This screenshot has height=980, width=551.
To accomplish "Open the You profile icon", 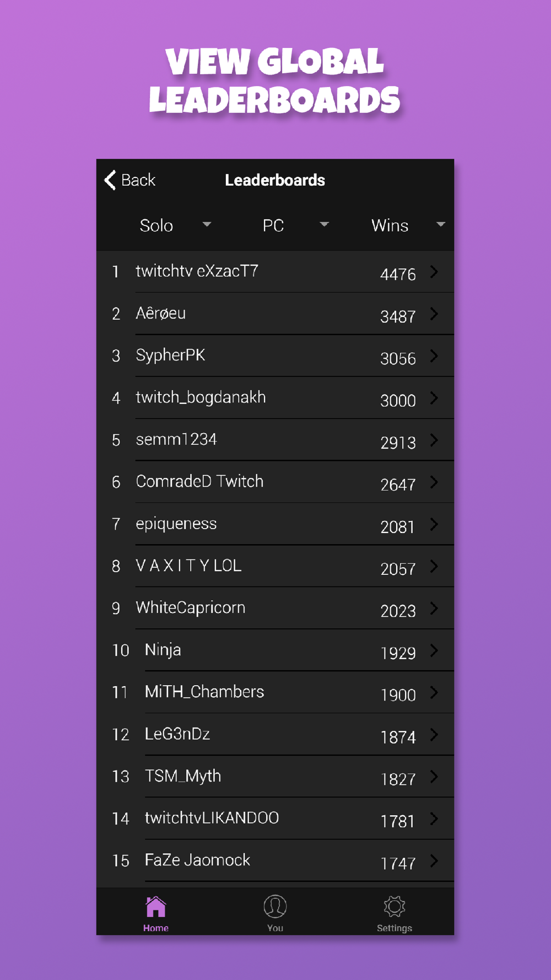I will [x=275, y=907].
